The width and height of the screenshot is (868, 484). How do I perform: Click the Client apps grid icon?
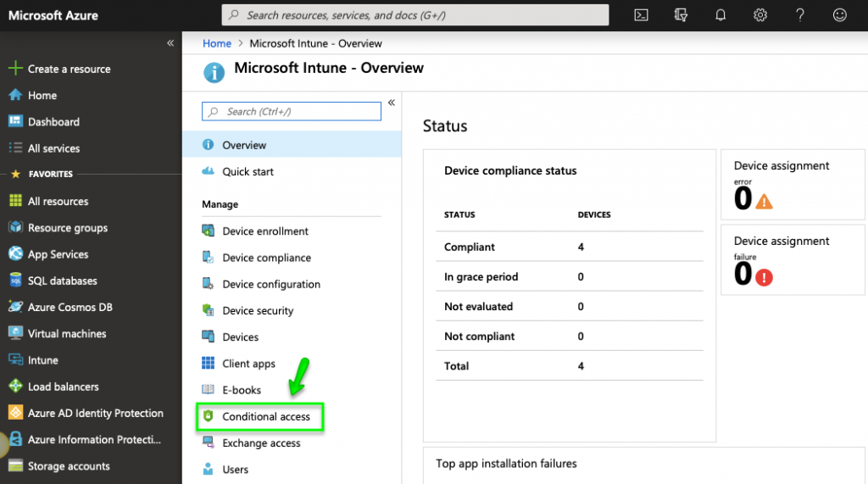pyautogui.click(x=209, y=363)
